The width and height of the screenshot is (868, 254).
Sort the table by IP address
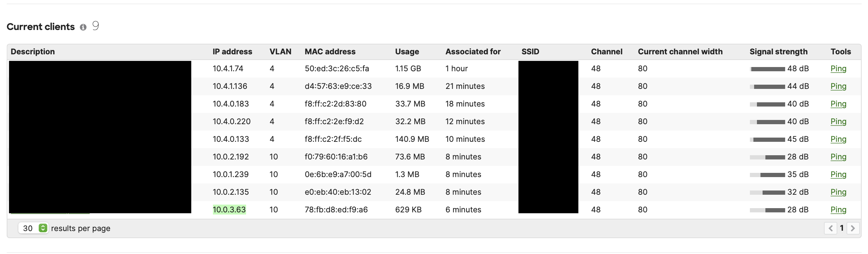coord(232,52)
